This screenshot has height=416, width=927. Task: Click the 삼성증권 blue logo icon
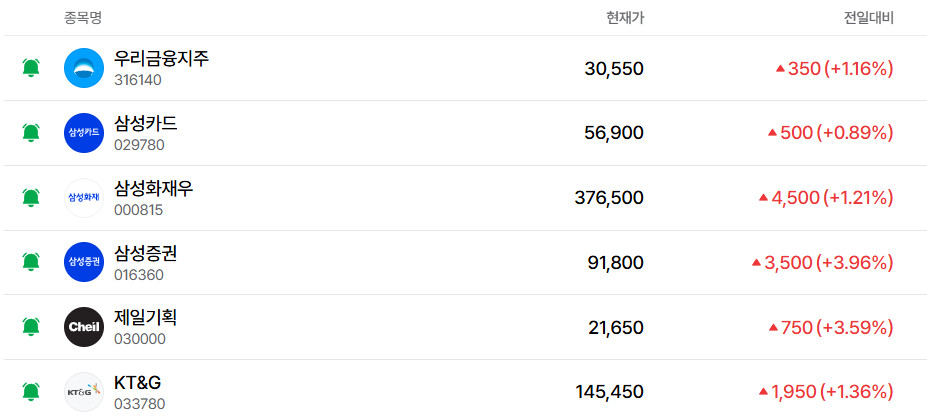tap(84, 262)
